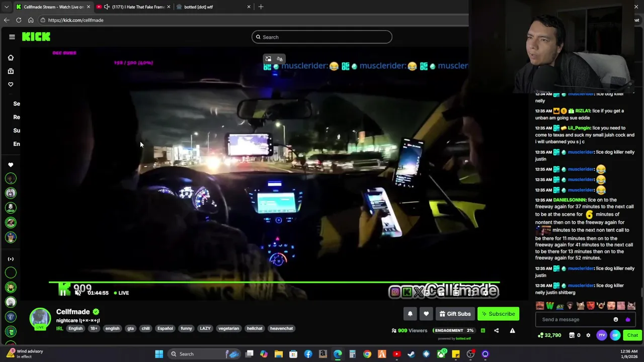Click the Lil_Pengin username in chat
This screenshot has height=362, width=644.
[x=579, y=128]
